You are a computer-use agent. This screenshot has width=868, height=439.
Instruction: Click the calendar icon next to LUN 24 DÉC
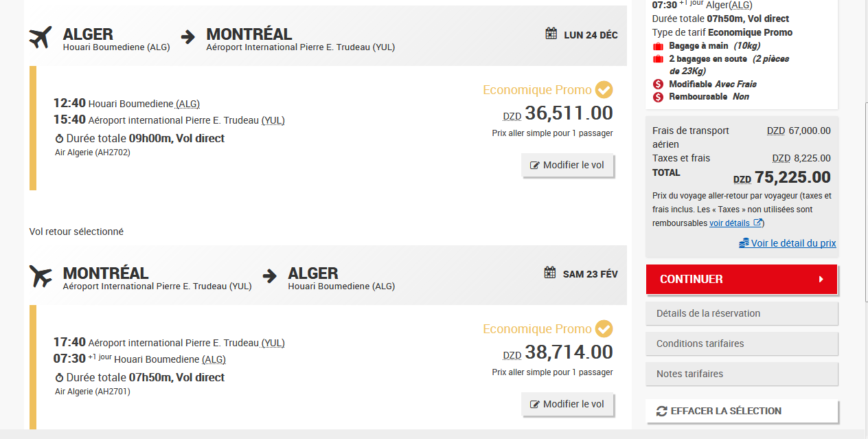(x=551, y=34)
